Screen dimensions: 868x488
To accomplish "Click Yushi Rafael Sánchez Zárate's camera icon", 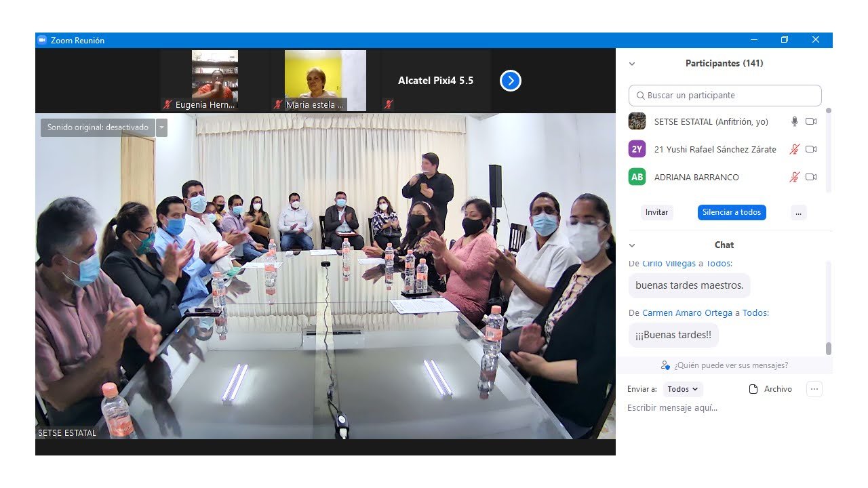I will 811,149.
